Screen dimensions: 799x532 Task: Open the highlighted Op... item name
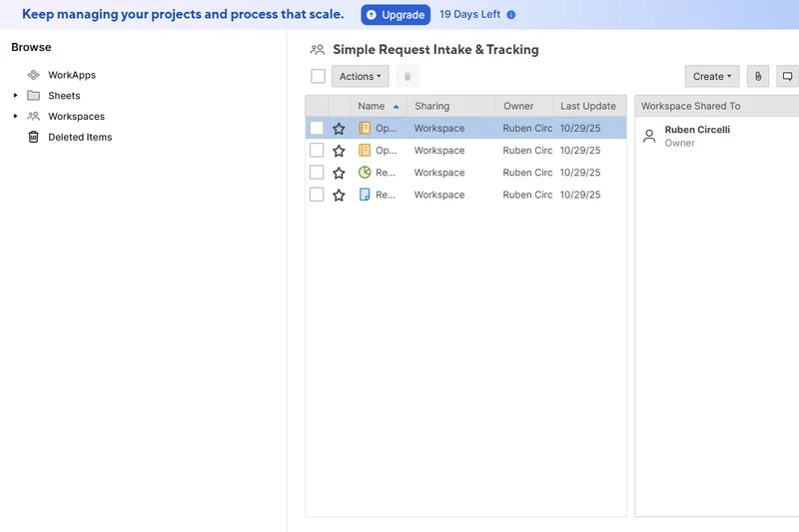(387, 129)
